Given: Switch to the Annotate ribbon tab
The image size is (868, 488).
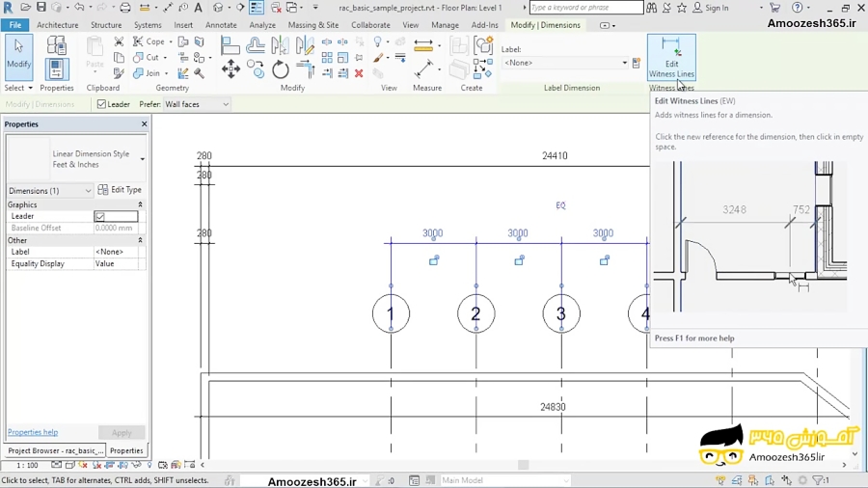Looking at the screenshot, I should point(221,25).
